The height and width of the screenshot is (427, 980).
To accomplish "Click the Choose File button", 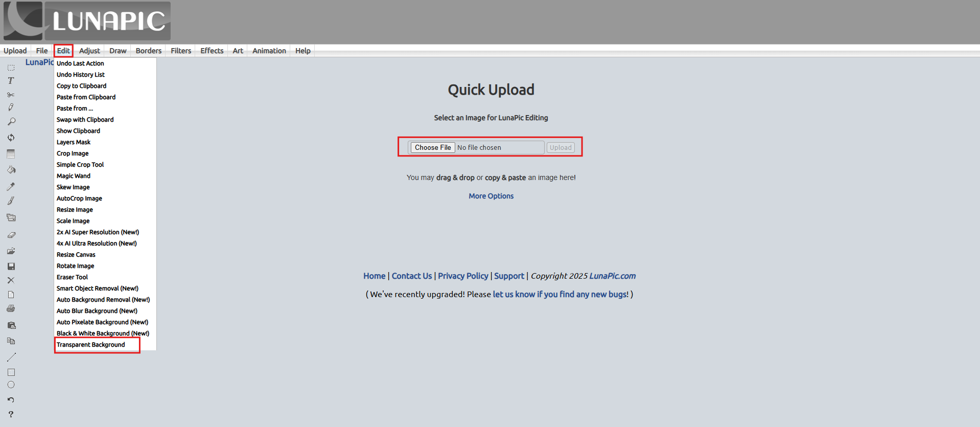I will (x=433, y=147).
